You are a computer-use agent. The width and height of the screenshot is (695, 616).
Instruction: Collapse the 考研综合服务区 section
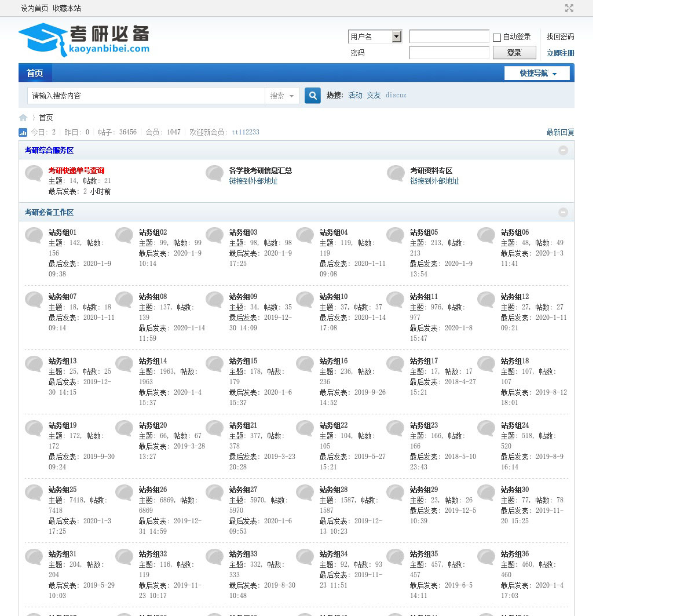pyautogui.click(x=563, y=151)
